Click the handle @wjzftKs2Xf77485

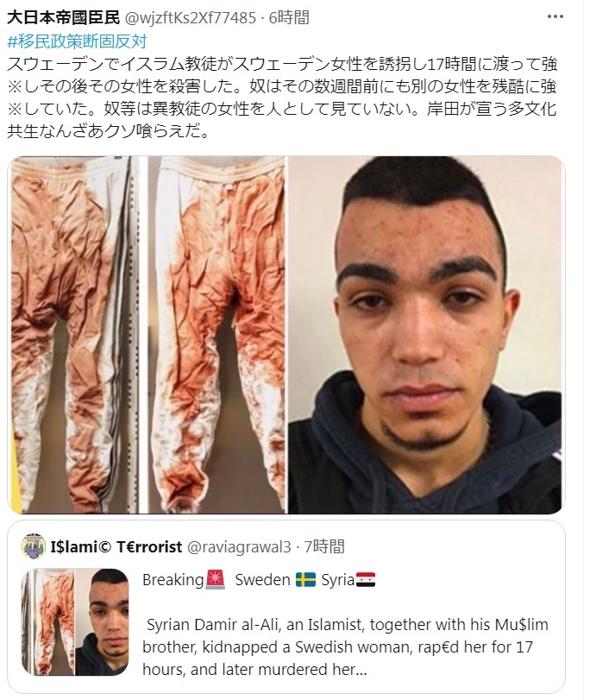190,18
